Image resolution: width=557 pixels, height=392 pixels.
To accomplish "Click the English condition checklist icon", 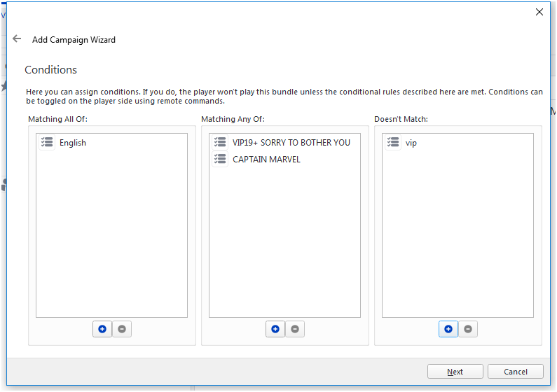I will (47, 143).
